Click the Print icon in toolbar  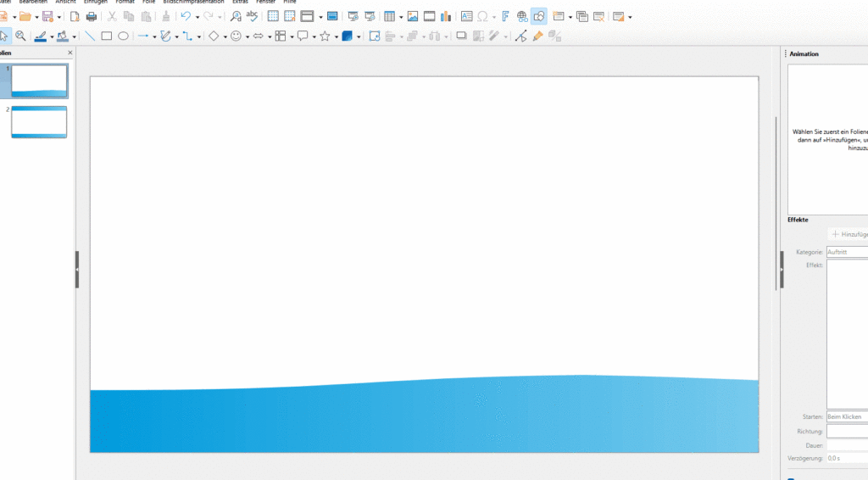coord(92,16)
